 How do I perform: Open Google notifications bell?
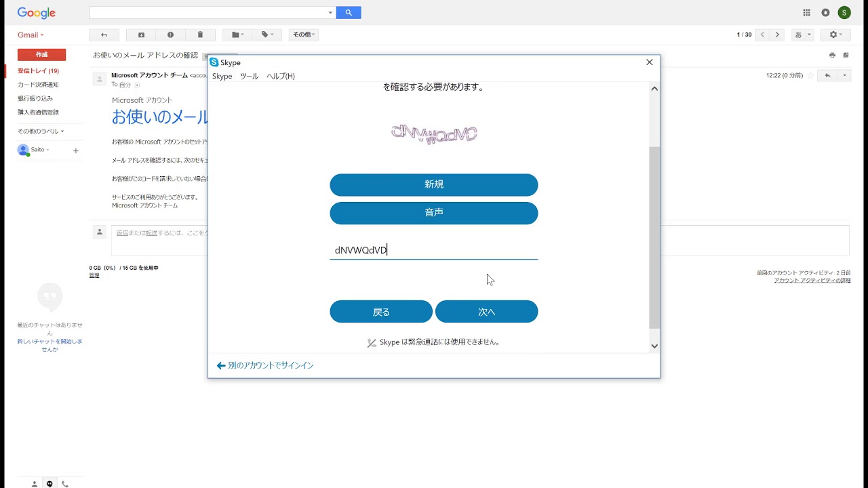pyautogui.click(x=825, y=13)
